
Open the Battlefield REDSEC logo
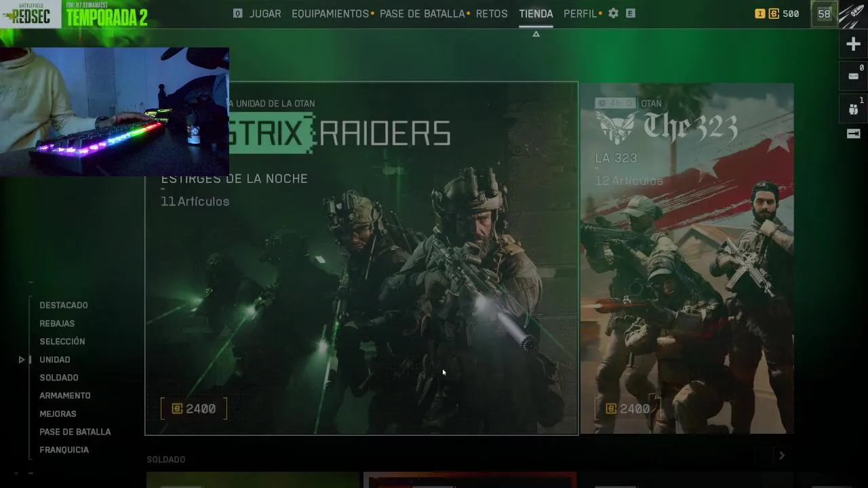click(x=30, y=14)
